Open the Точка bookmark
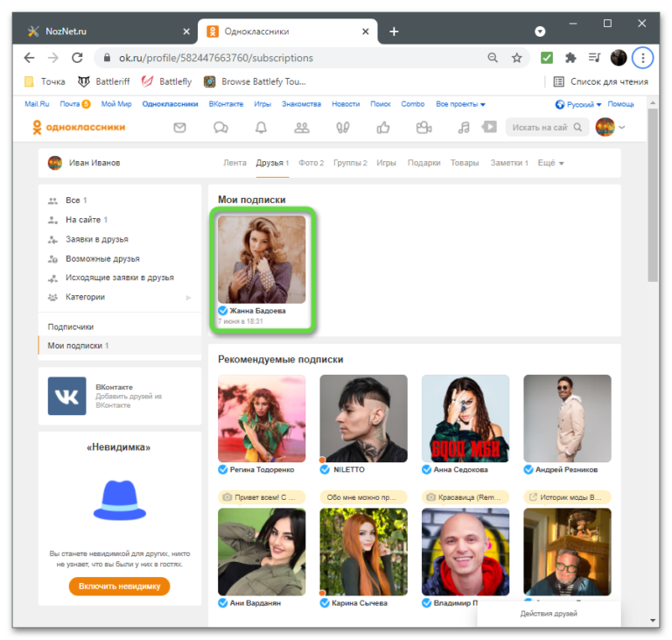The image size is (672, 640). coord(45,81)
